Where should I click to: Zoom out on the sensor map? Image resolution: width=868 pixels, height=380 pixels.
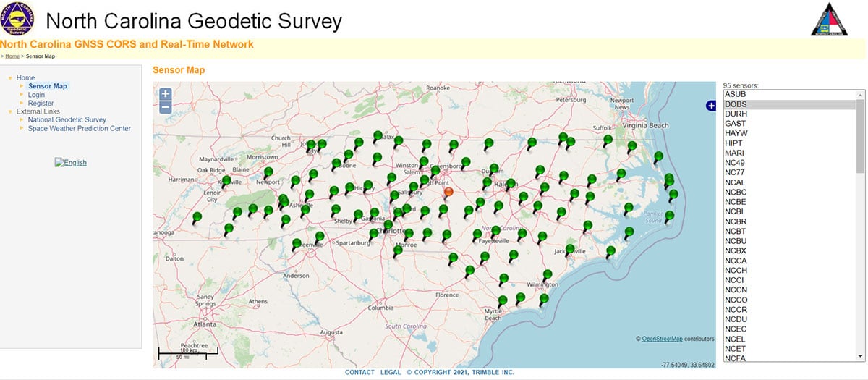tap(166, 108)
